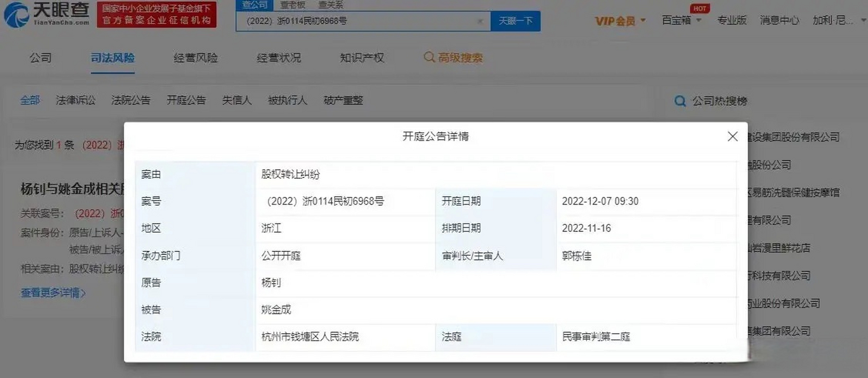Select the 开庭公告 filter
868x378 pixels.
186,100
